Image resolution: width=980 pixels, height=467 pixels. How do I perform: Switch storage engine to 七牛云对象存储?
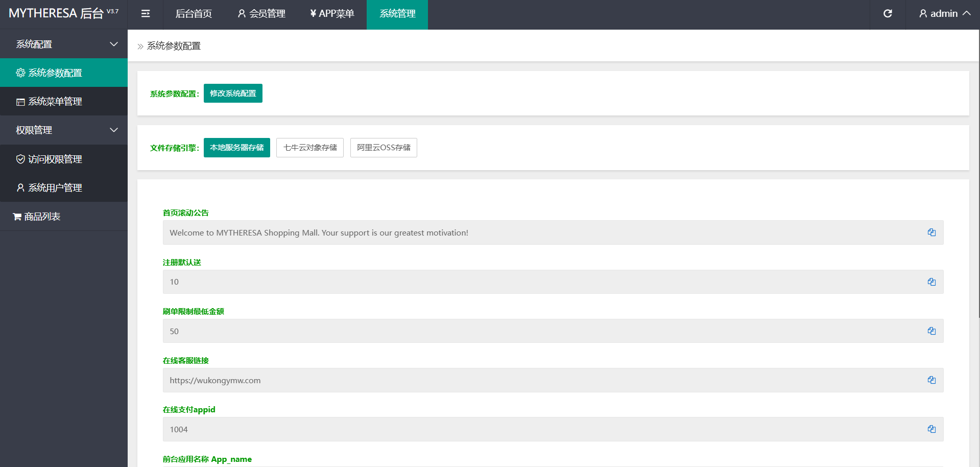coord(310,148)
